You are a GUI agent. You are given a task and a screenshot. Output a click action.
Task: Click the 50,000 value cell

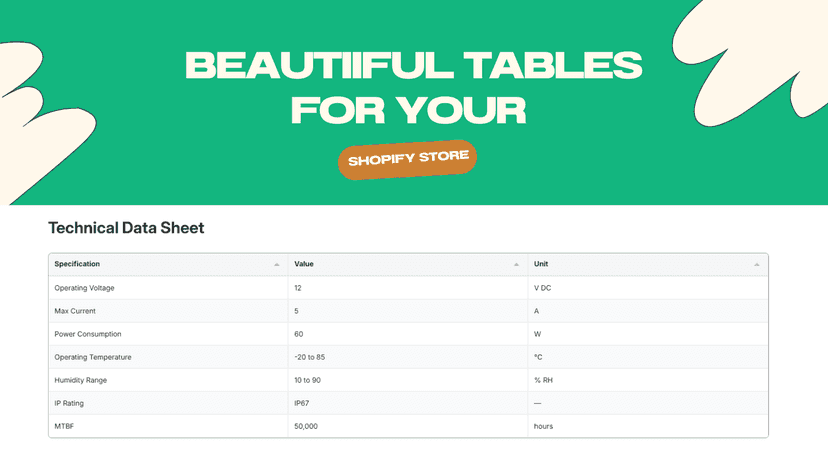[x=408, y=426]
